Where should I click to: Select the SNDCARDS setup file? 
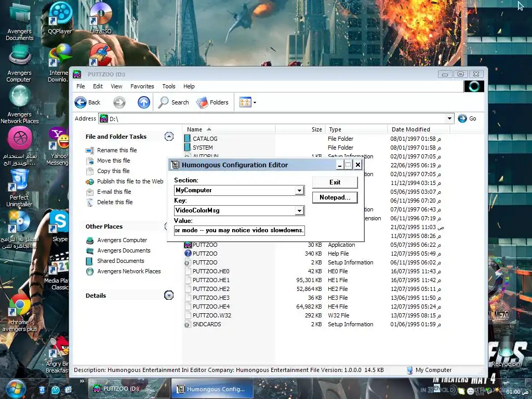pyautogui.click(x=207, y=324)
